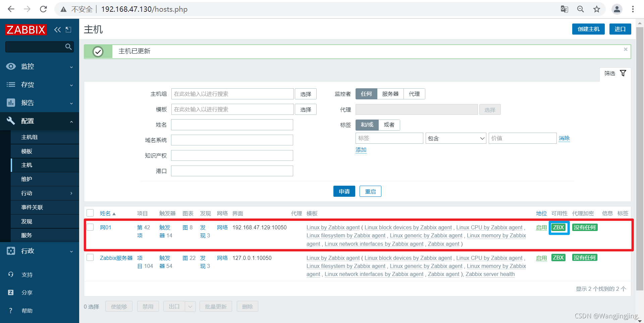Close the host updated message
This screenshot has width=644, height=323.
[x=626, y=49]
